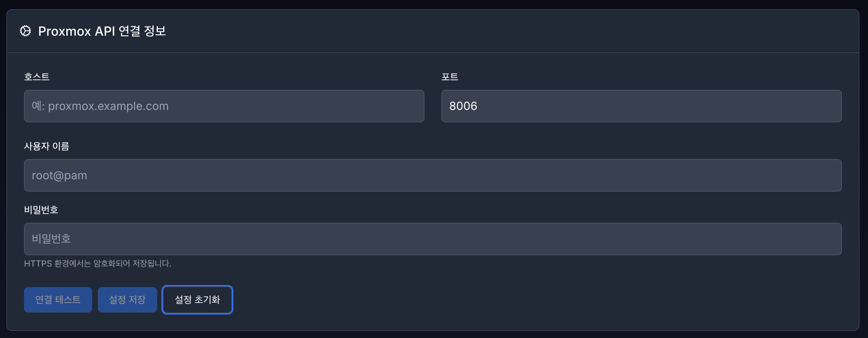
Task: Click the 호스트 field label
Action: coord(36,76)
